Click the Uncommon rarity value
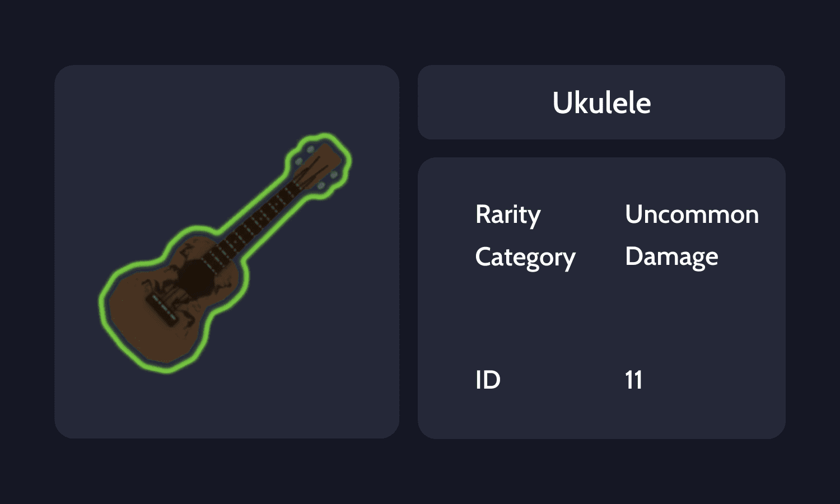 692,214
